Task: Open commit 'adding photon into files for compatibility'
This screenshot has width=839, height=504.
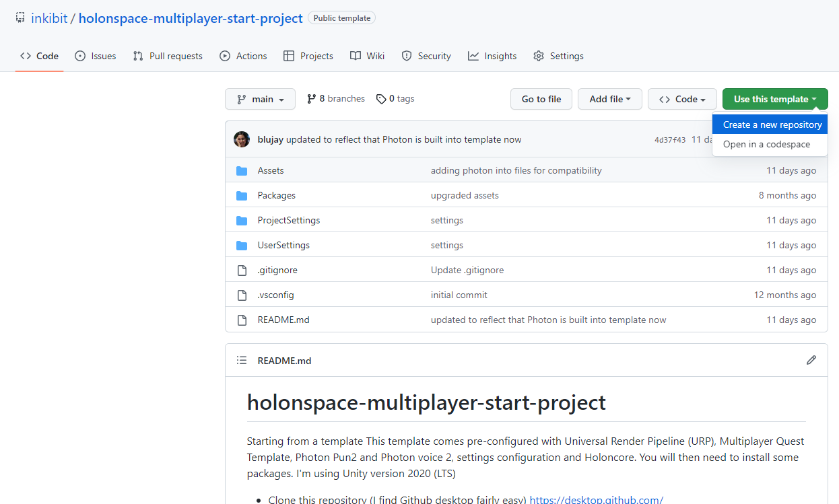Action: 516,170
